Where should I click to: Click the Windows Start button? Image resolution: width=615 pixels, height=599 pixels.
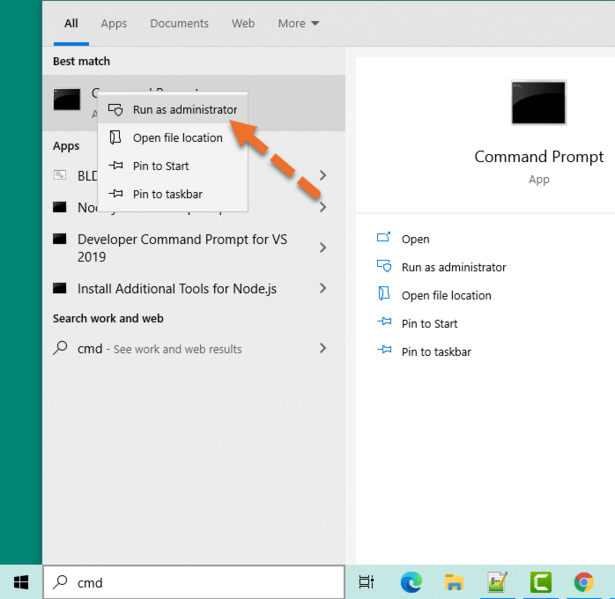21,582
